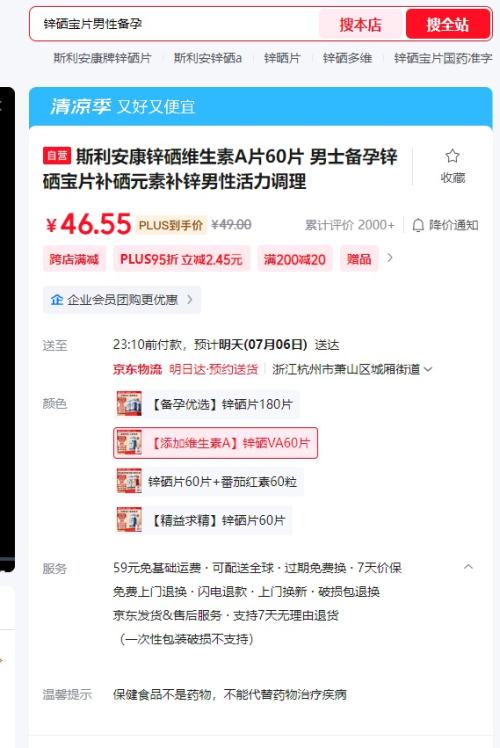Select 锌硒片180片 product thumbnail
This screenshot has width=500, height=748.
[129, 404]
